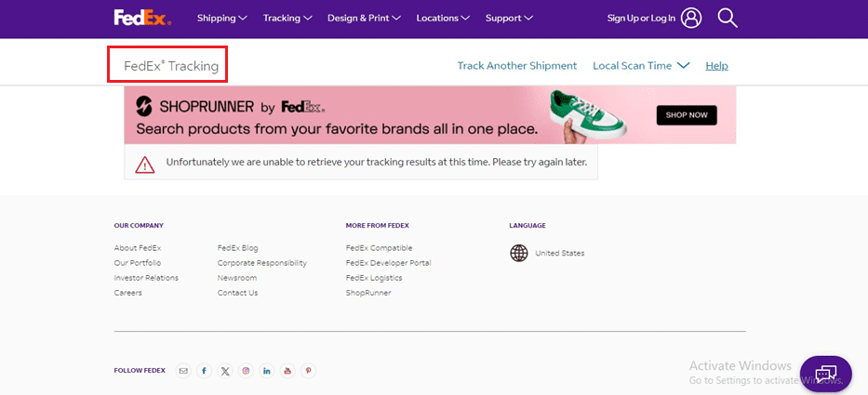
Task: Open the Instagram social icon
Action: click(x=246, y=371)
